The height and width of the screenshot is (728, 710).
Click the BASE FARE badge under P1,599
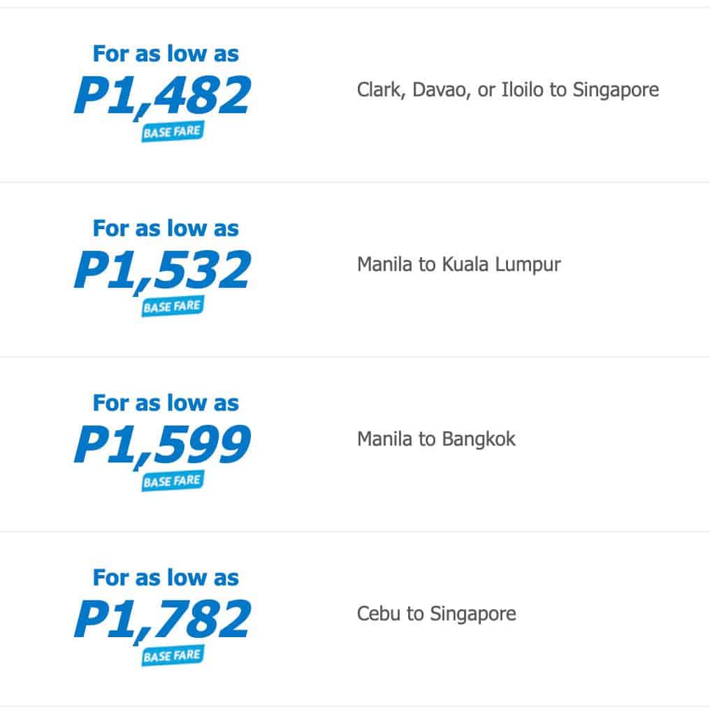[x=172, y=481]
